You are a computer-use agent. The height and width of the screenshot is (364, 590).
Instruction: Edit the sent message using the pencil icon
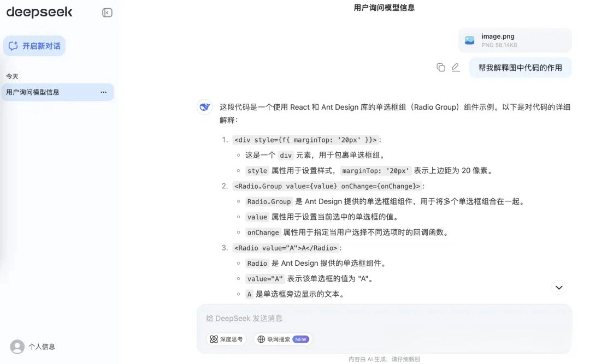pos(456,68)
